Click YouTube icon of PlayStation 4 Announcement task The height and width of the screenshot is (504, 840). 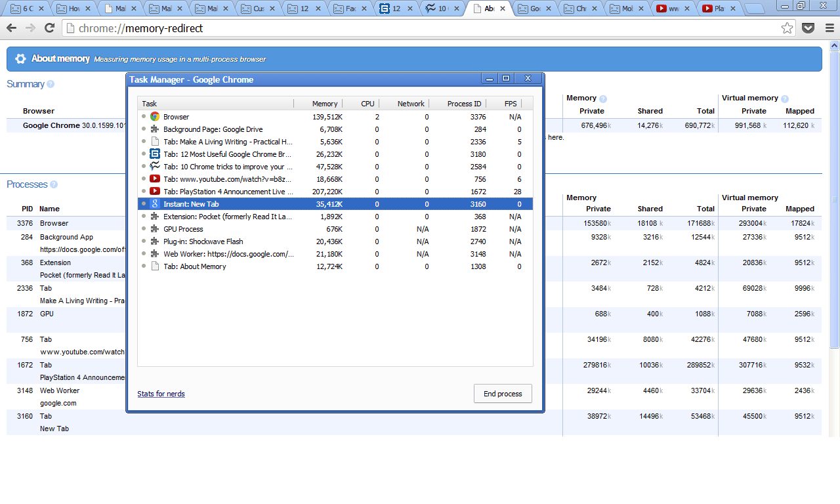click(x=155, y=192)
